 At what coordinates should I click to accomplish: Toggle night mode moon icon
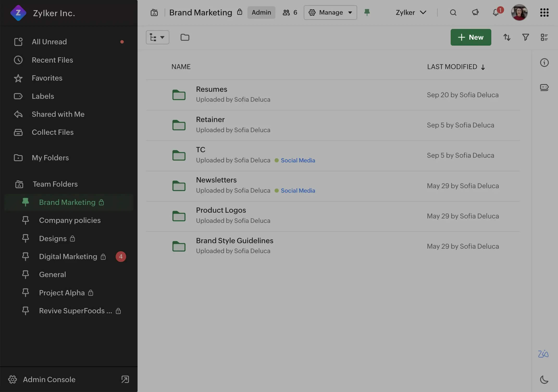tap(544, 379)
